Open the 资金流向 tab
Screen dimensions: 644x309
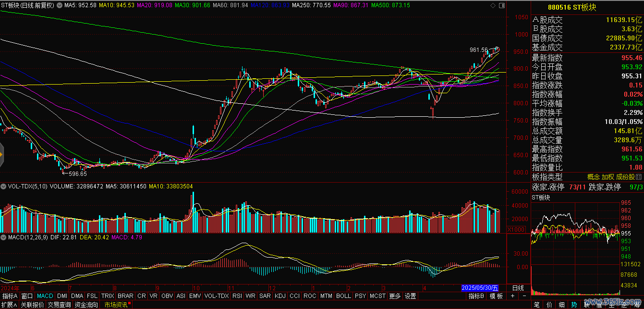click(86, 305)
